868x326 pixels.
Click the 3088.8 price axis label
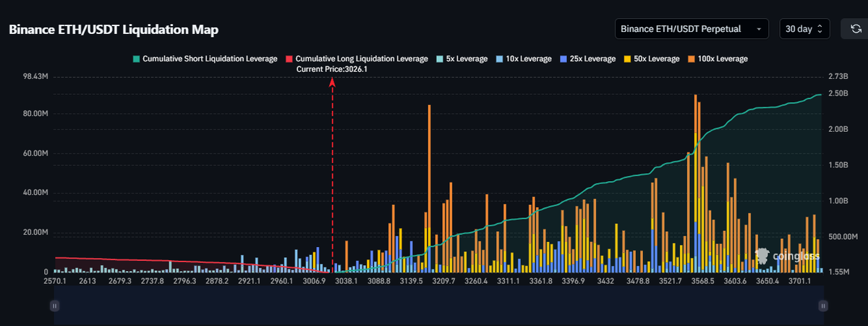tap(378, 280)
